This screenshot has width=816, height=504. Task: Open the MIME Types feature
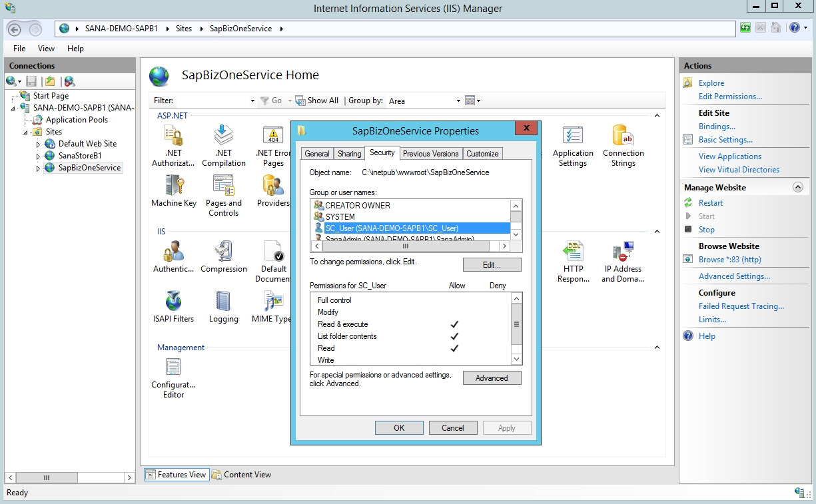coord(272,307)
